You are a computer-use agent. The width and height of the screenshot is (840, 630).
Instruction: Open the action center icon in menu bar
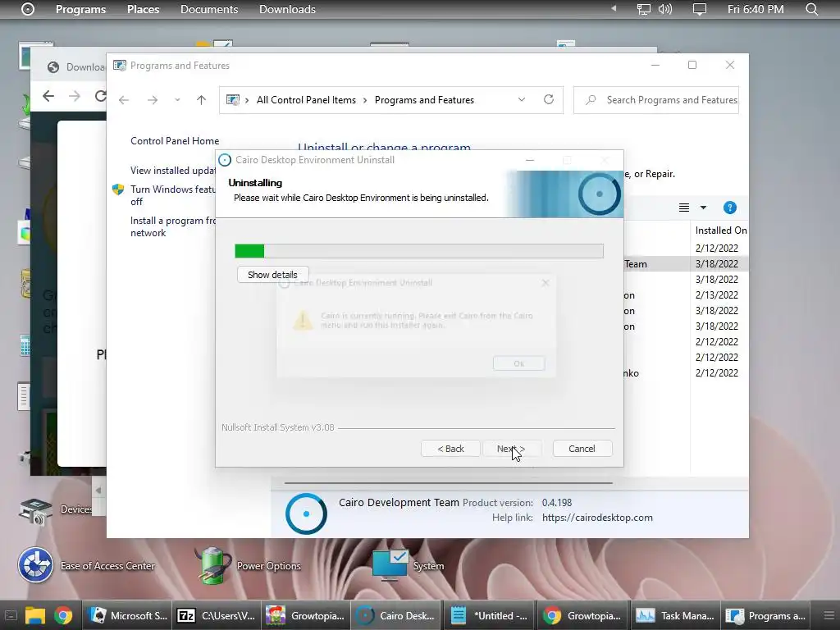[x=699, y=9]
